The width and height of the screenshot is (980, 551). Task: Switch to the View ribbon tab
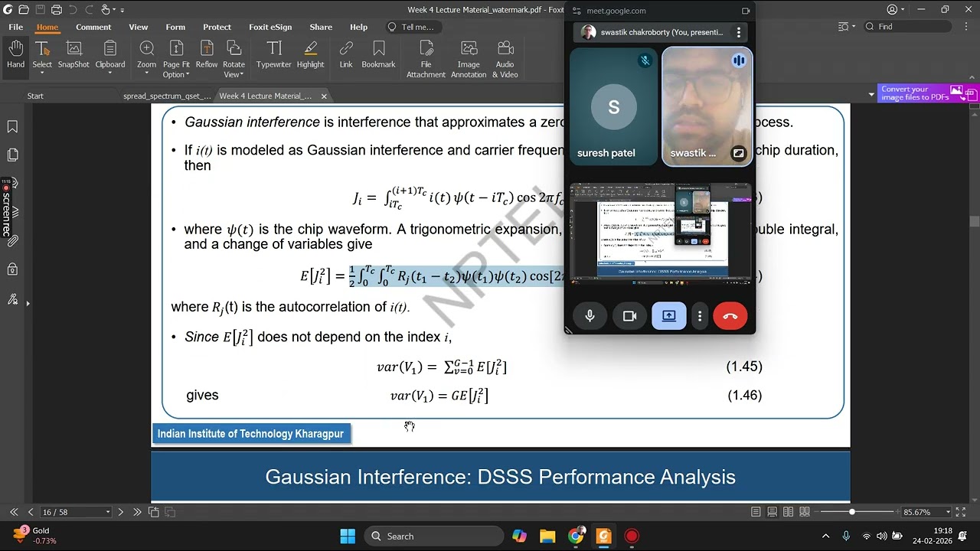tap(139, 27)
